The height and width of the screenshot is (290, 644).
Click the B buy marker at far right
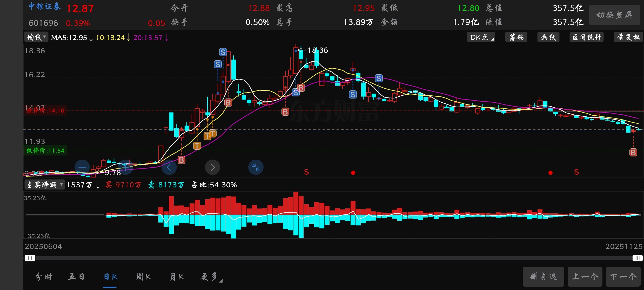click(x=633, y=153)
